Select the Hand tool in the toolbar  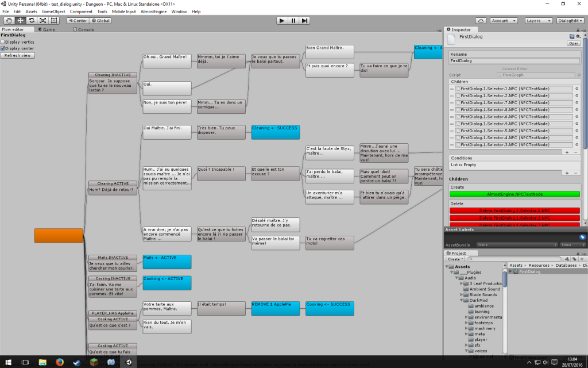[x=9, y=21]
